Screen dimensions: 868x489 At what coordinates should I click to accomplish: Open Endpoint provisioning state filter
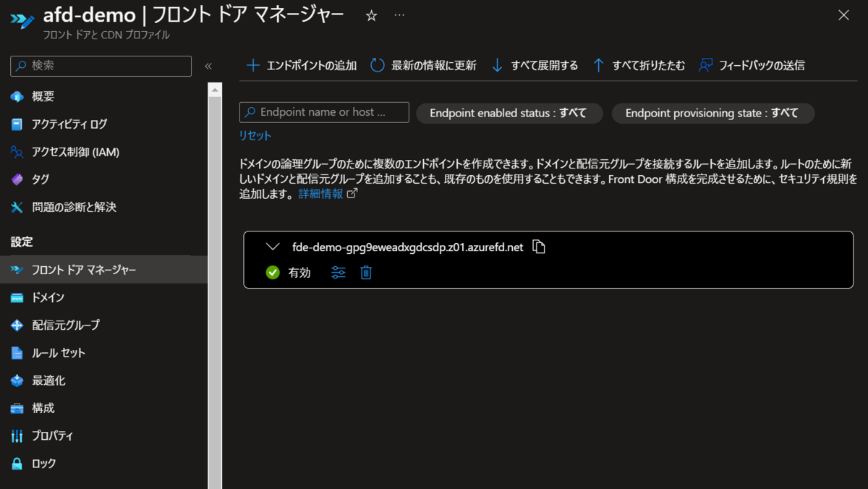click(x=713, y=113)
